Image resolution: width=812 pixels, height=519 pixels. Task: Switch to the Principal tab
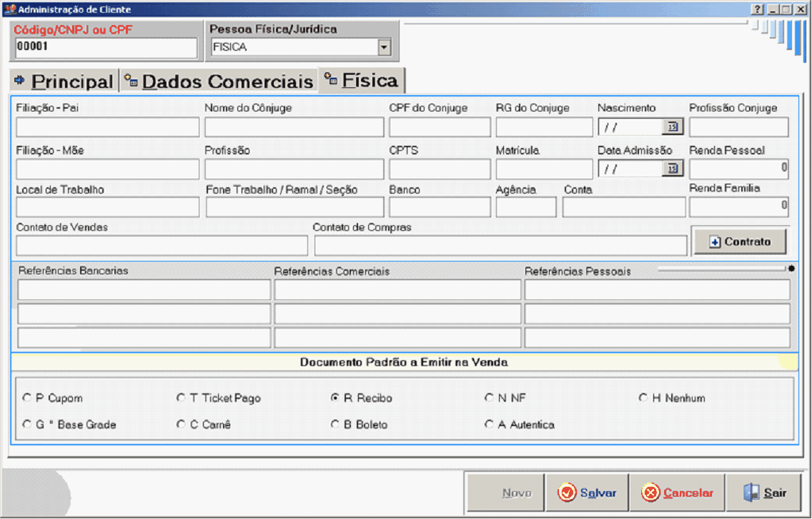[64, 81]
